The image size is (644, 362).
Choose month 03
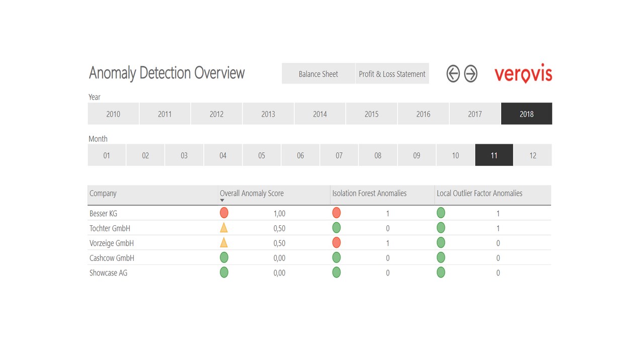[x=184, y=155]
